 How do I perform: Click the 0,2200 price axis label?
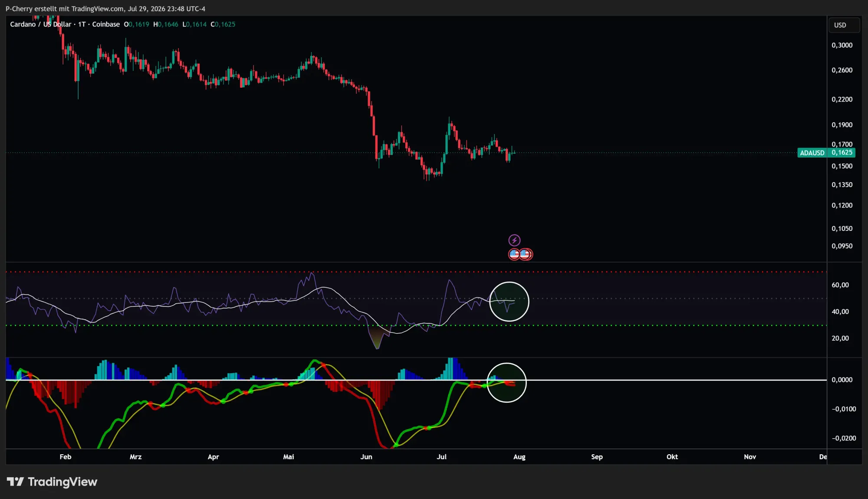842,99
